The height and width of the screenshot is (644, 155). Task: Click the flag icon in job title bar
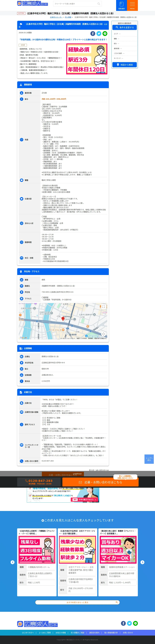(21, 25)
